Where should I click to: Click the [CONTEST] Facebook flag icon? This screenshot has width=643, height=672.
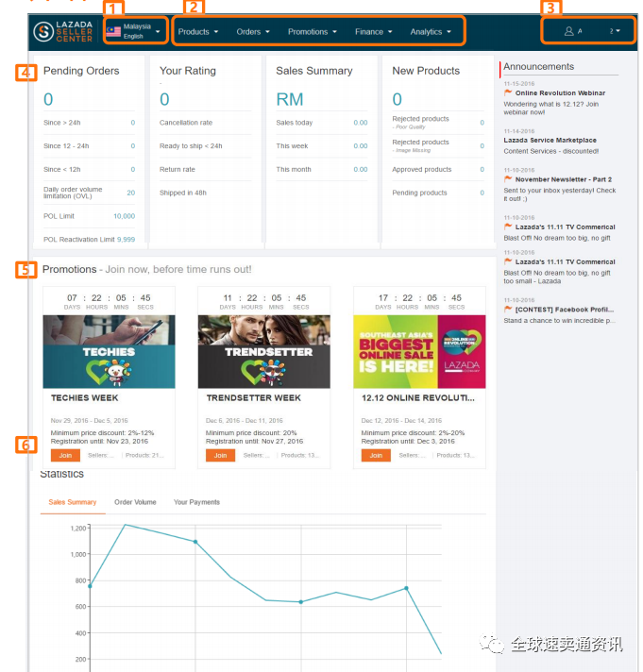point(508,309)
